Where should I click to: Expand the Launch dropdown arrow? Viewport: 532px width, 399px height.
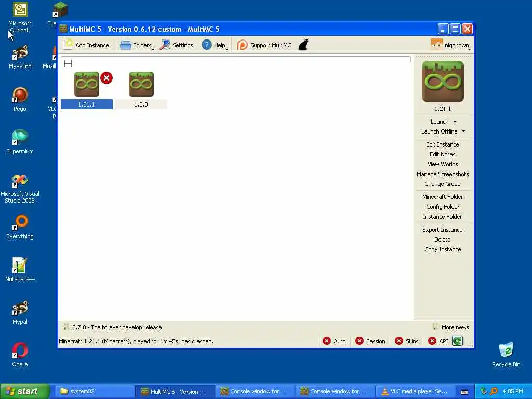(x=455, y=122)
